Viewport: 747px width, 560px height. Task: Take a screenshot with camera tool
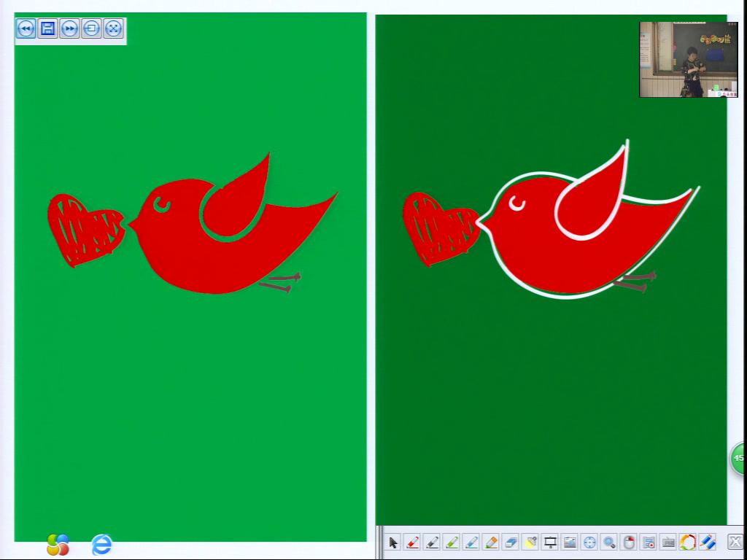570,542
